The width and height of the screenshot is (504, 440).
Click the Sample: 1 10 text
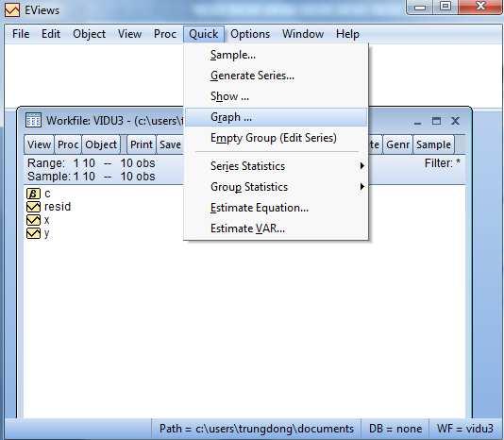click(x=61, y=177)
